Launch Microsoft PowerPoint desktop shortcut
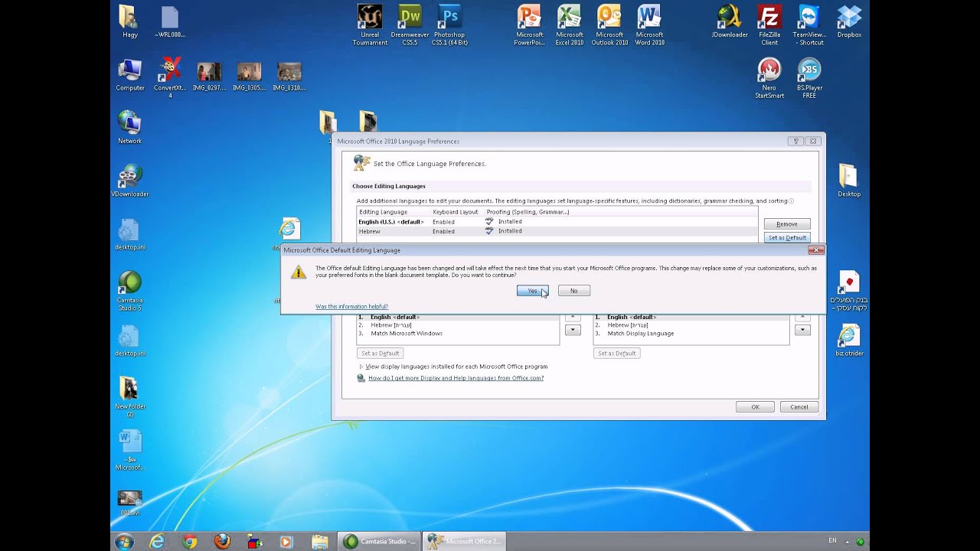 click(x=529, y=25)
